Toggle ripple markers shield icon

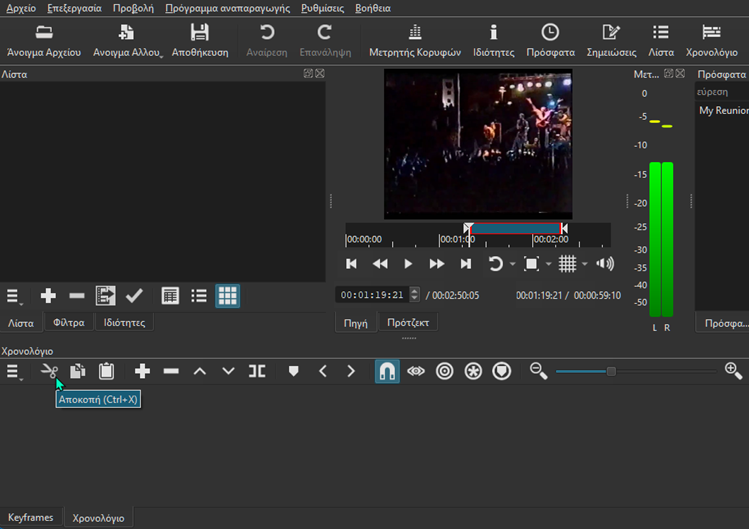(x=502, y=371)
